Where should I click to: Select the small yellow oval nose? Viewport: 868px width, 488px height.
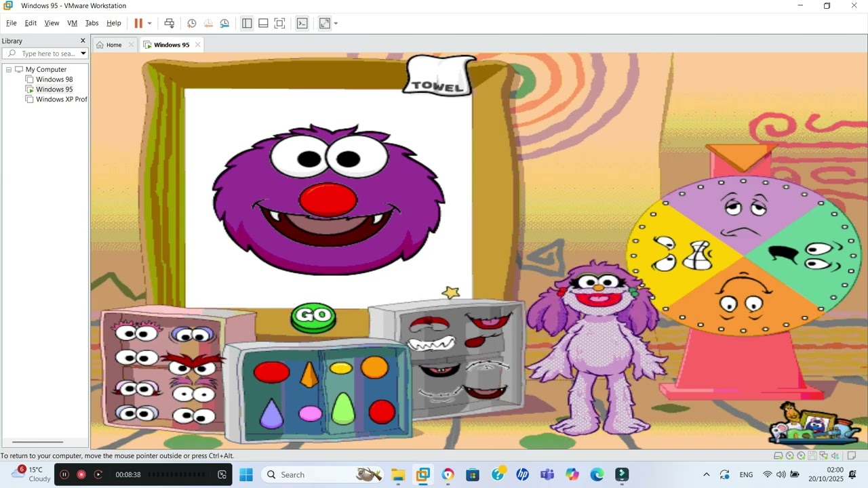340,368
